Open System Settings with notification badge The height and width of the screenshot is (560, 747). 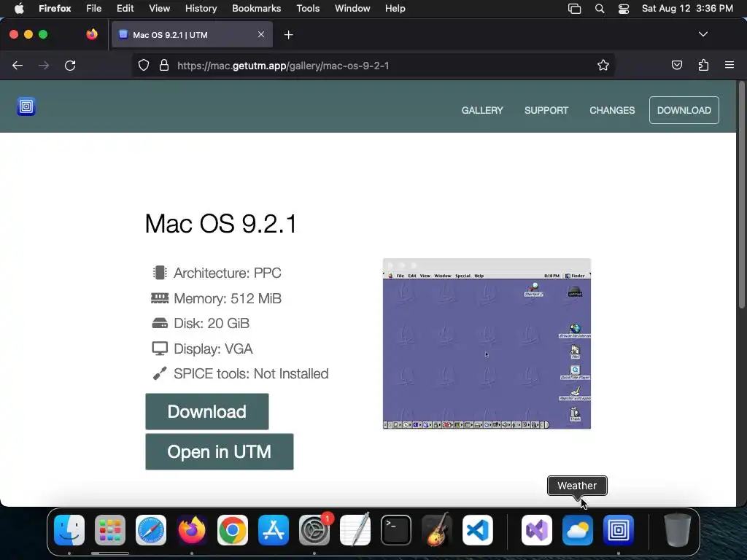coord(314,530)
